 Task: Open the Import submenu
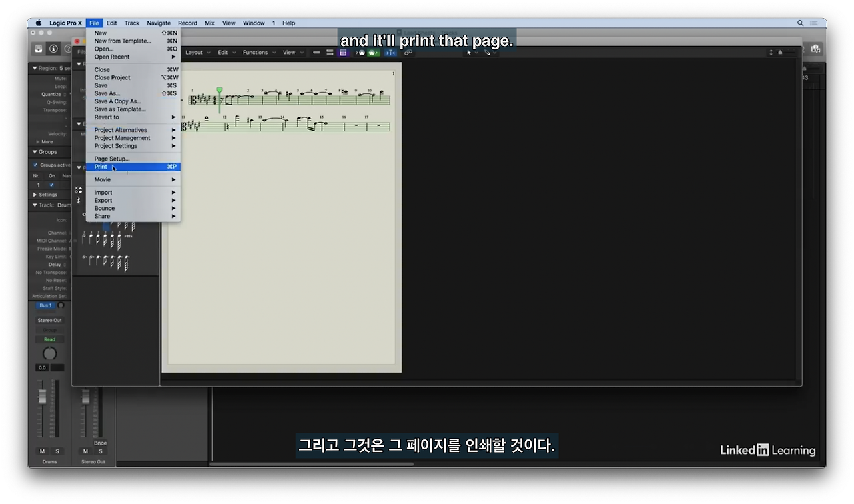click(x=133, y=193)
